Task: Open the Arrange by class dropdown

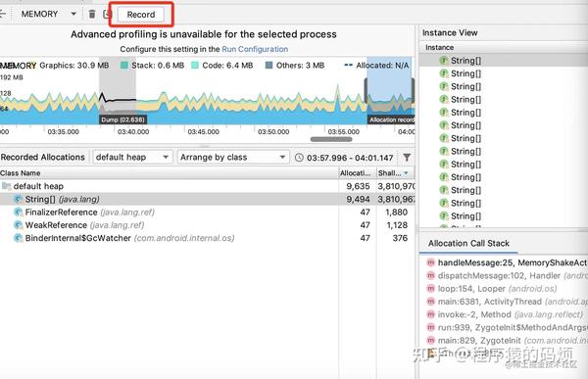Action: click(233, 158)
